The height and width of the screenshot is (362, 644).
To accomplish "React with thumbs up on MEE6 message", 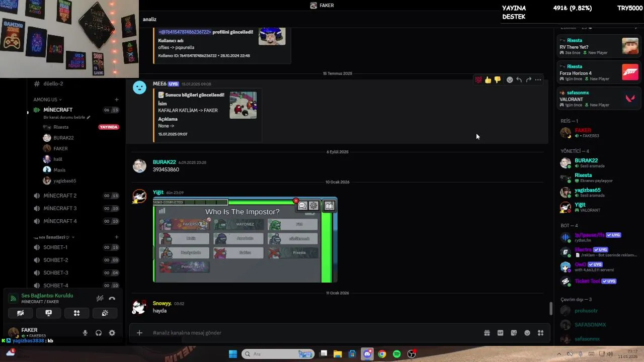I will point(488,80).
